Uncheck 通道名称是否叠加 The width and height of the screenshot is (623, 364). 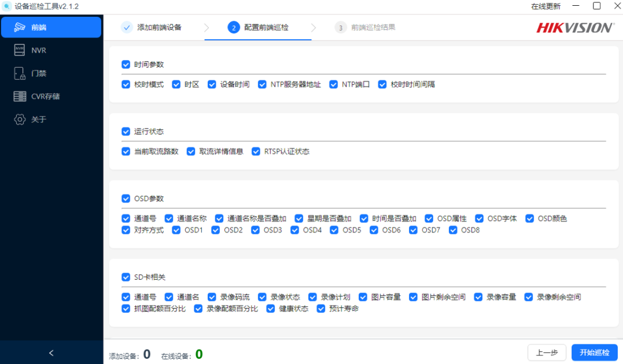(219, 219)
